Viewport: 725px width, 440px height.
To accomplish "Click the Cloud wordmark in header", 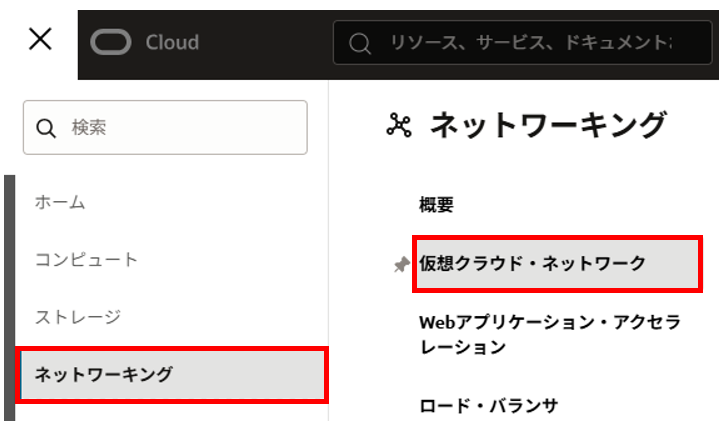I will point(172,42).
